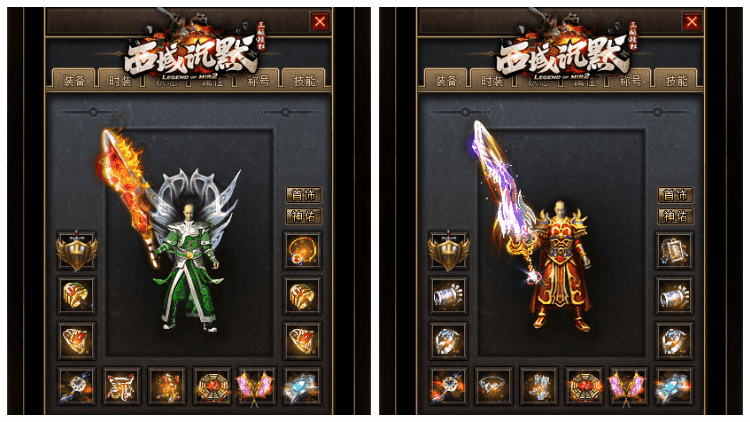The image size is (750, 422).
Task: Select the golden boots slot under green-robed character
Action: [x=167, y=386]
